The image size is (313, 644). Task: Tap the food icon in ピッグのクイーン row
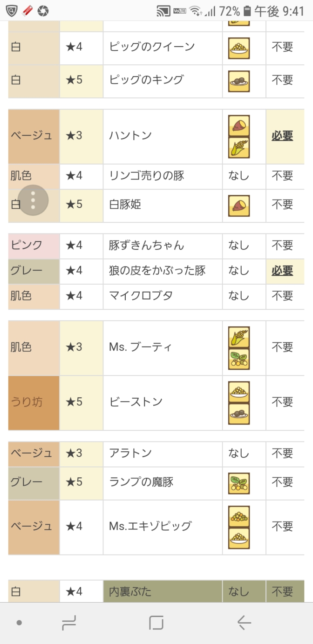click(x=239, y=48)
